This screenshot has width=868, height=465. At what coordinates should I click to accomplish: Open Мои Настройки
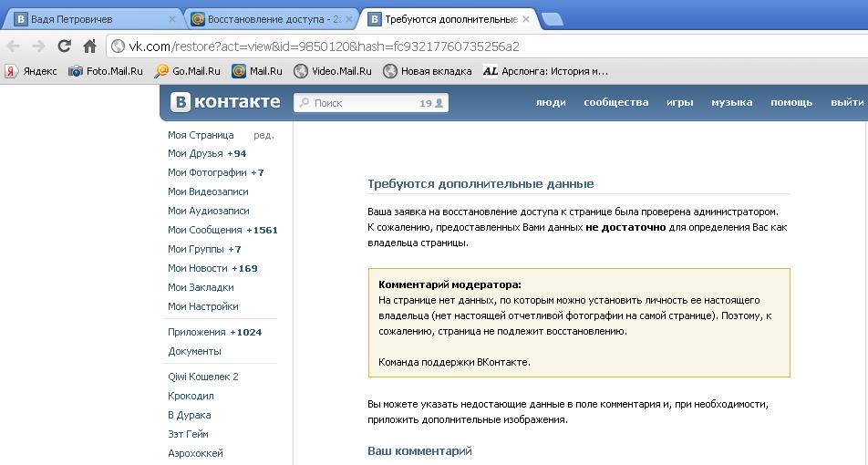203,306
